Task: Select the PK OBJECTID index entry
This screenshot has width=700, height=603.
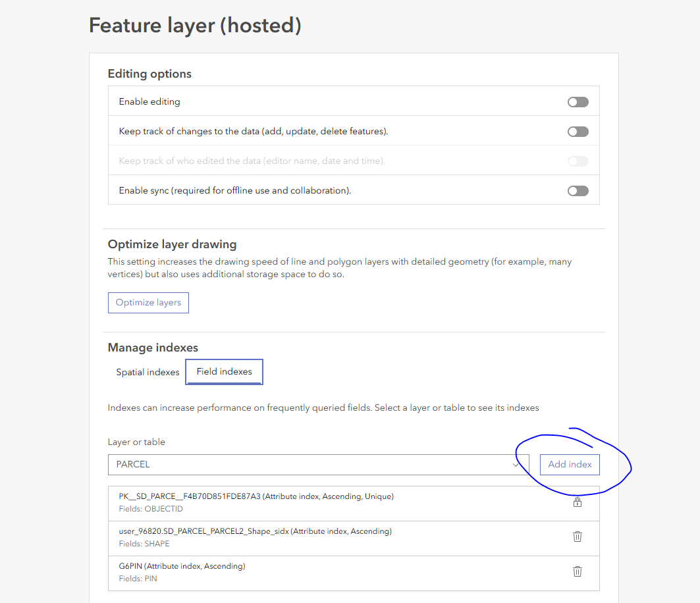Action: click(x=296, y=500)
